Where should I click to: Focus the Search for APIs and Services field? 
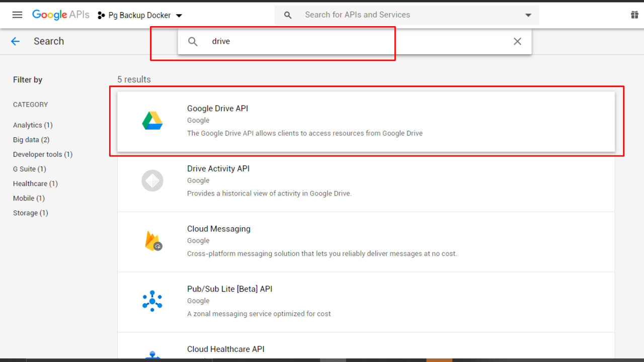pos(407,15)
